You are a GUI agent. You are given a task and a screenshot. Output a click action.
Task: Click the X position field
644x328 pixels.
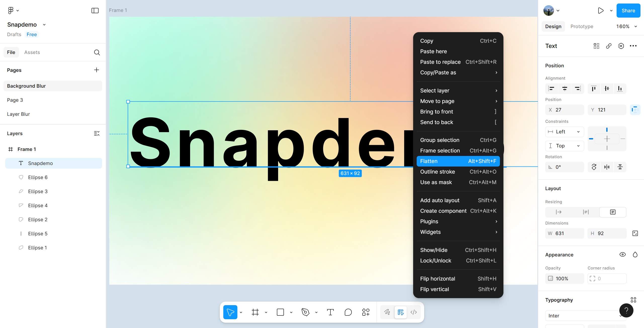pyautogui.click(x=565, y=110)
